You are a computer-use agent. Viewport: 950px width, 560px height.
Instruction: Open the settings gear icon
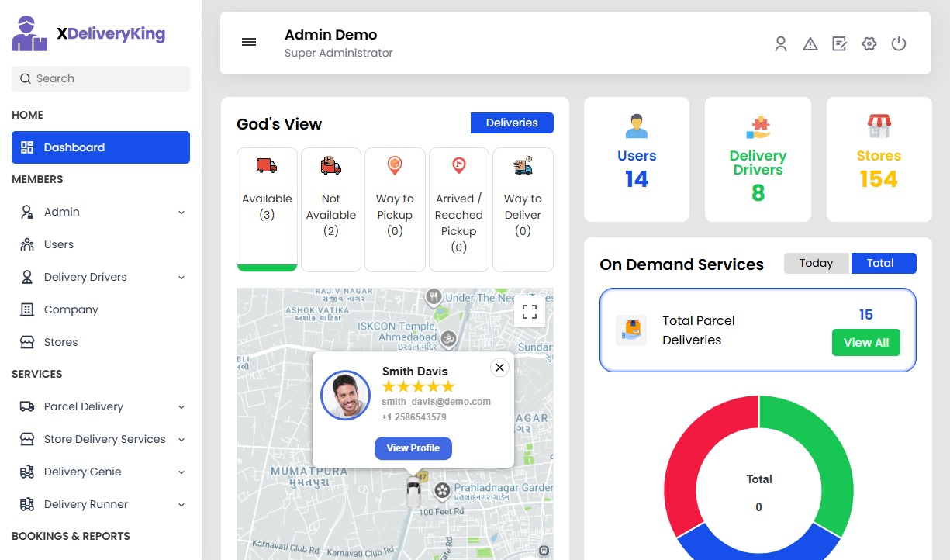[x=869, y=44]
